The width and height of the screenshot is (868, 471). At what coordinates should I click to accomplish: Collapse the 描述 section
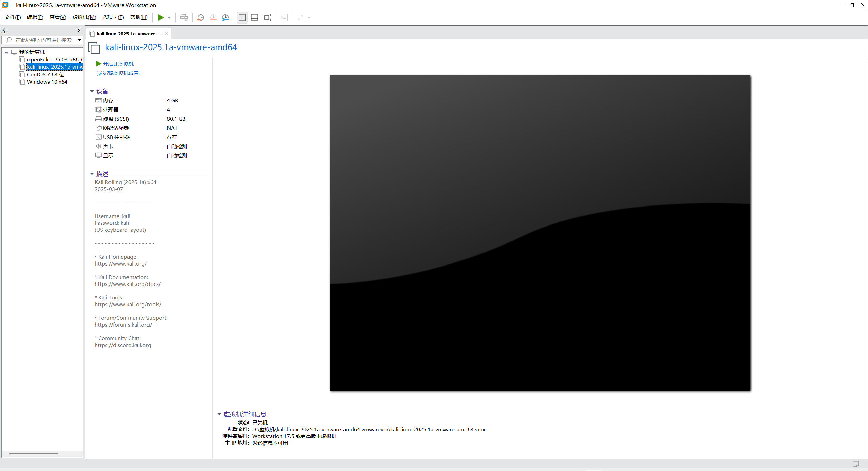[x=92, y=174]
